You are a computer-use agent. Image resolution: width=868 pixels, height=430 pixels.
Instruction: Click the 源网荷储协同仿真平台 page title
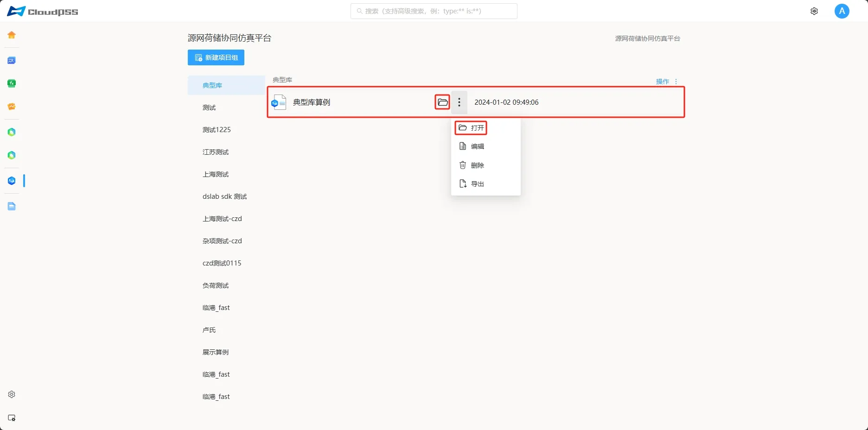click(x=230, y=38)
